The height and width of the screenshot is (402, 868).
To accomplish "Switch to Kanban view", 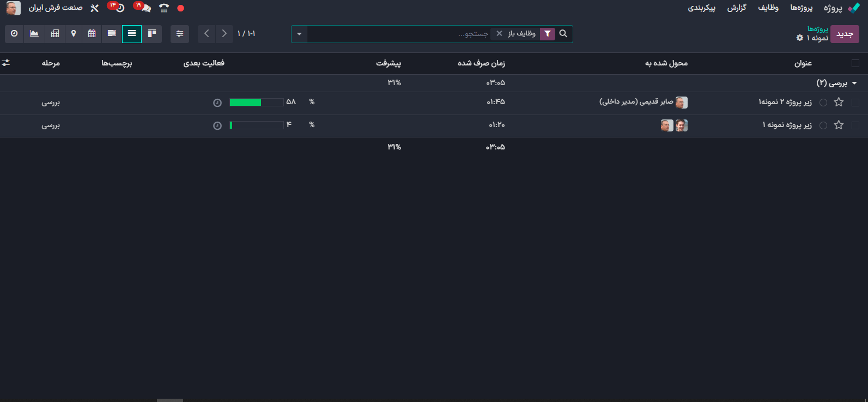I will point(152,34).
